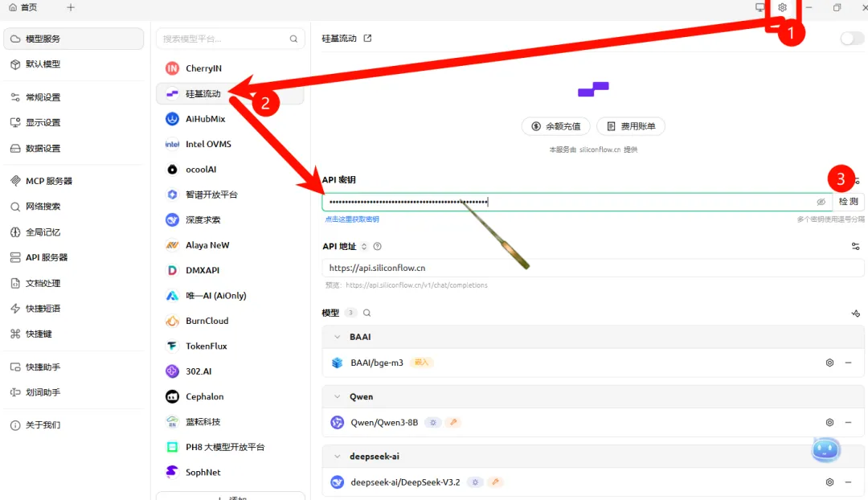
Task: Select the Cephalon provider
Action: (x=231, y=396)
